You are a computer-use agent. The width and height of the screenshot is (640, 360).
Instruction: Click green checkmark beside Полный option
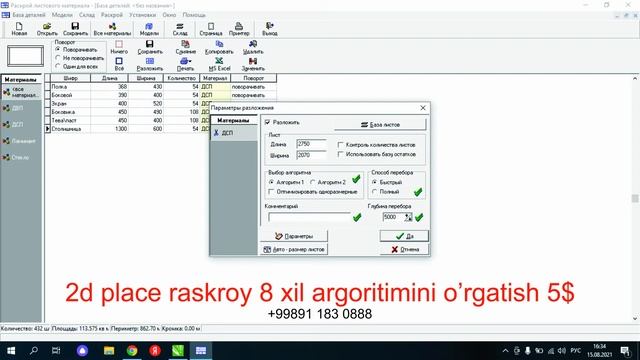point(418,192)
